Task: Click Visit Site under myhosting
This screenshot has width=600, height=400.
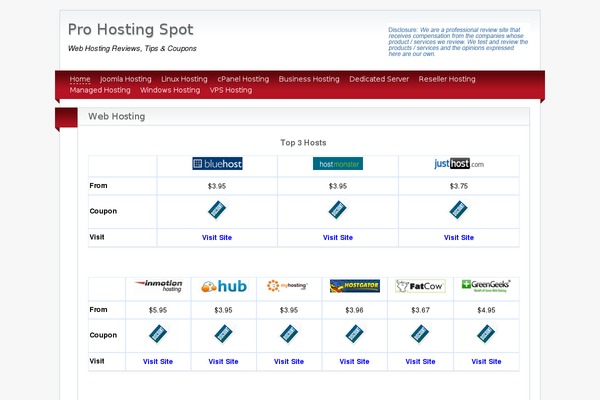Action: point(289,362)
